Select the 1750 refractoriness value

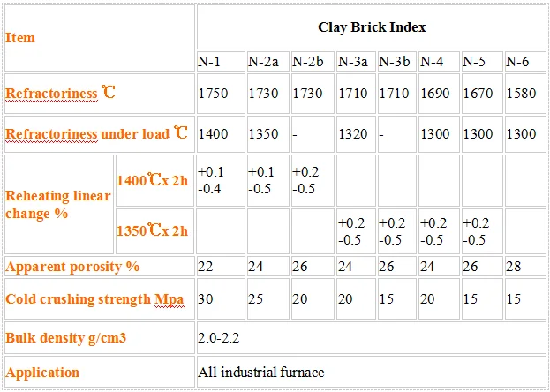[x=212, y=94]
